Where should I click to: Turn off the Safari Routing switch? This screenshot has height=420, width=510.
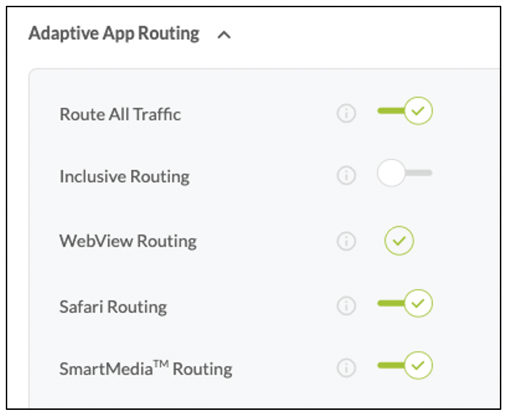[x=405, y=303]
